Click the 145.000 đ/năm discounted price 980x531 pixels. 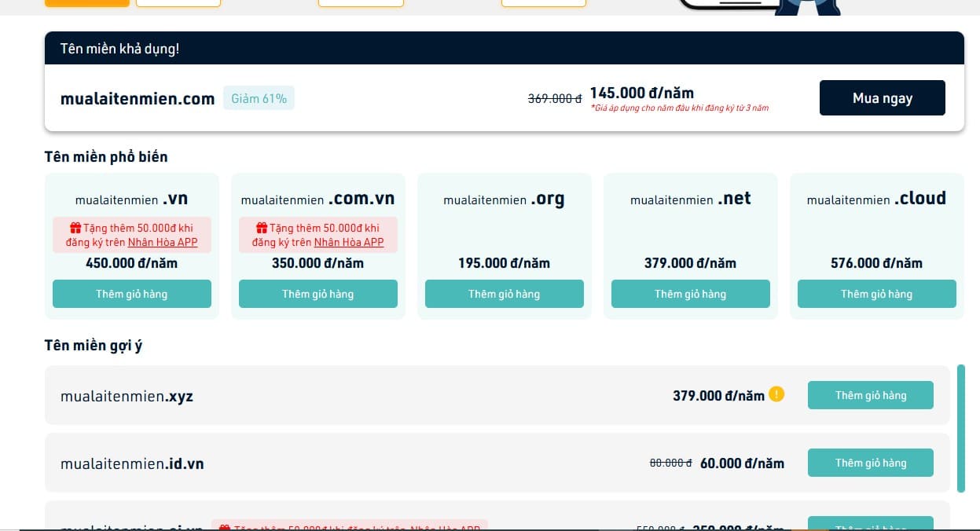tap(641, 93)
